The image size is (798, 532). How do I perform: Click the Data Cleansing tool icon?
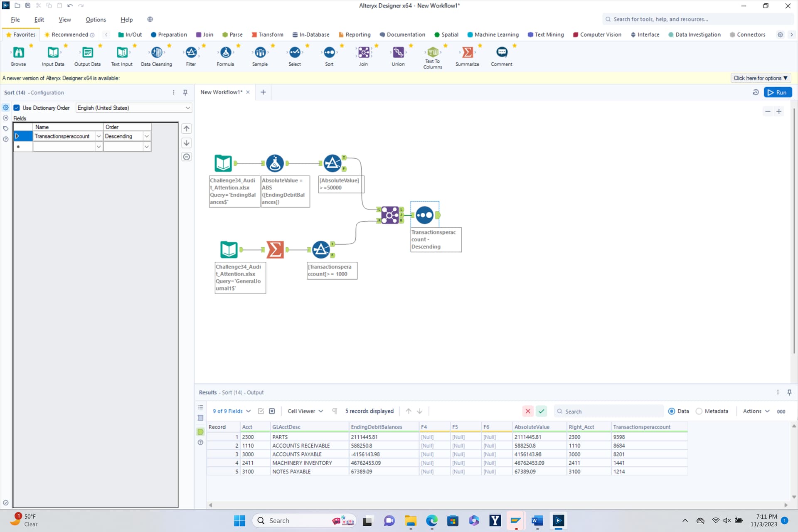pos(157,53)
